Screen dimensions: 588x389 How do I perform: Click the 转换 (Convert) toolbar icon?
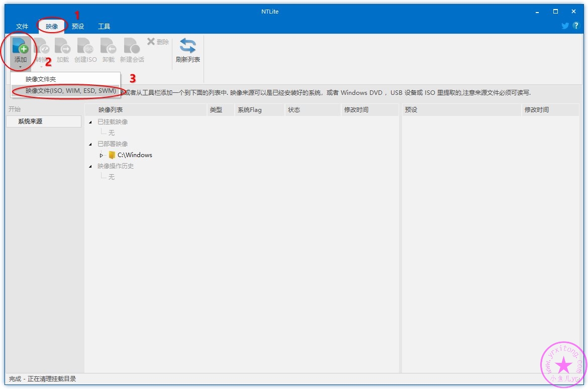coord(41,46)
